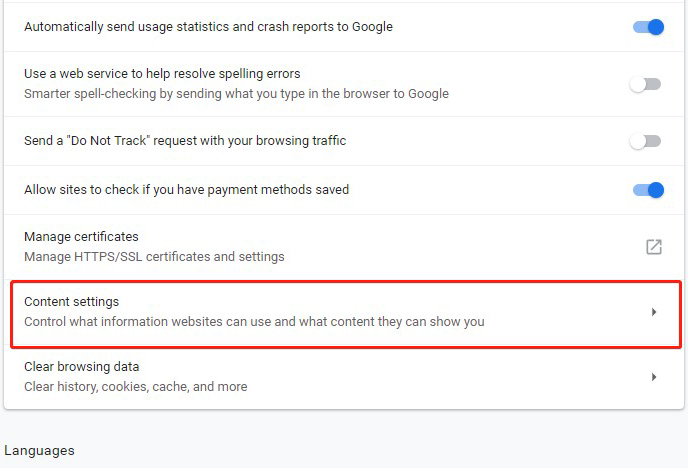Click "Smarter spell-checking" description text
Image resolution: width=688 pixels, height=468 pixels.
pos(236,94)
